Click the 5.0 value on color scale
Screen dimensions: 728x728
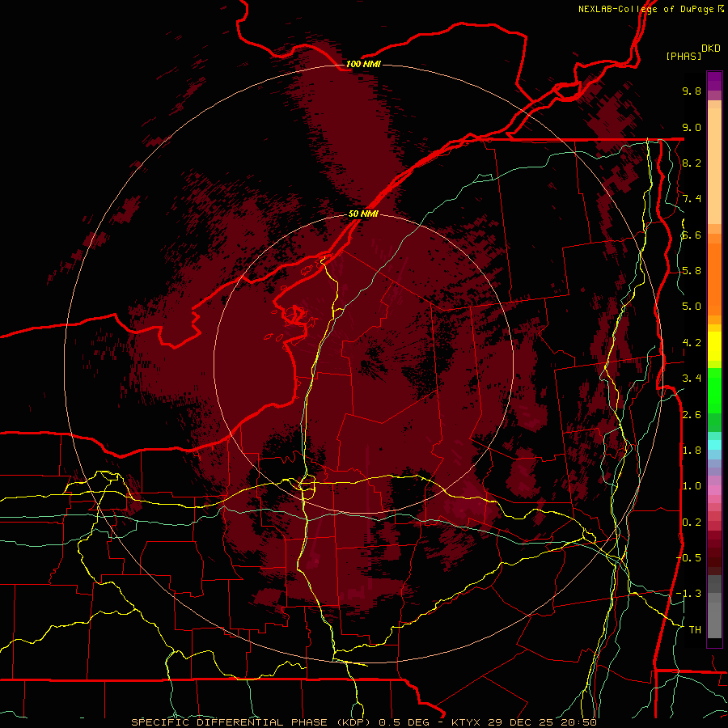coord(692,307)
